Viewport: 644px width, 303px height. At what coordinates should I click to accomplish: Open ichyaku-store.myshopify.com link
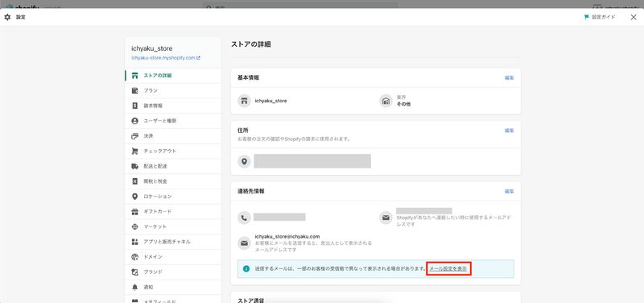click(163, 58)
